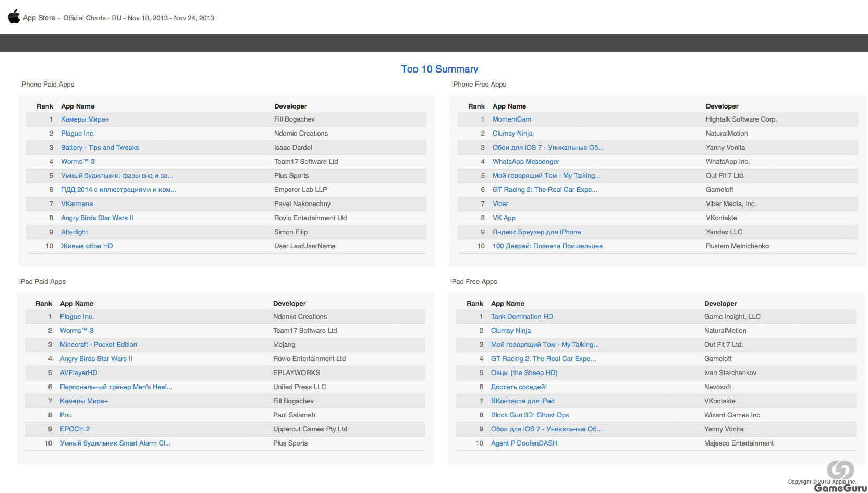Open ПДД 2014 с иллюстрациями app
This screenshot has width=868, height=493.
[118, 190]
